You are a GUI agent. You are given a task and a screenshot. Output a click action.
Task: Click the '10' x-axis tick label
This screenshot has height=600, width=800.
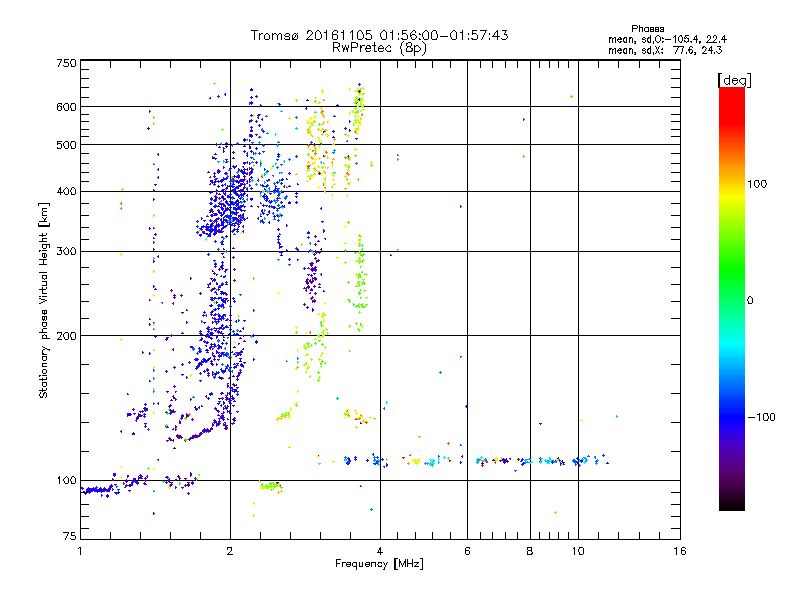(578, 551)
